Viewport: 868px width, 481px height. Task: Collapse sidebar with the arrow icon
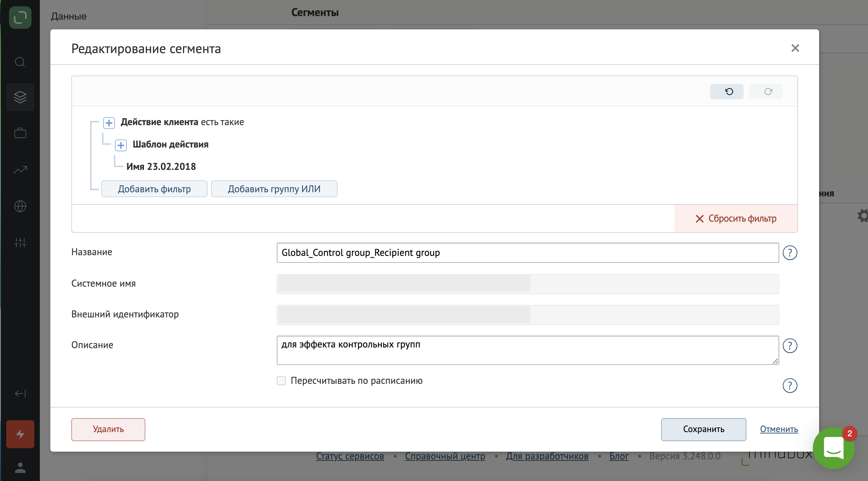pos(20,394)
